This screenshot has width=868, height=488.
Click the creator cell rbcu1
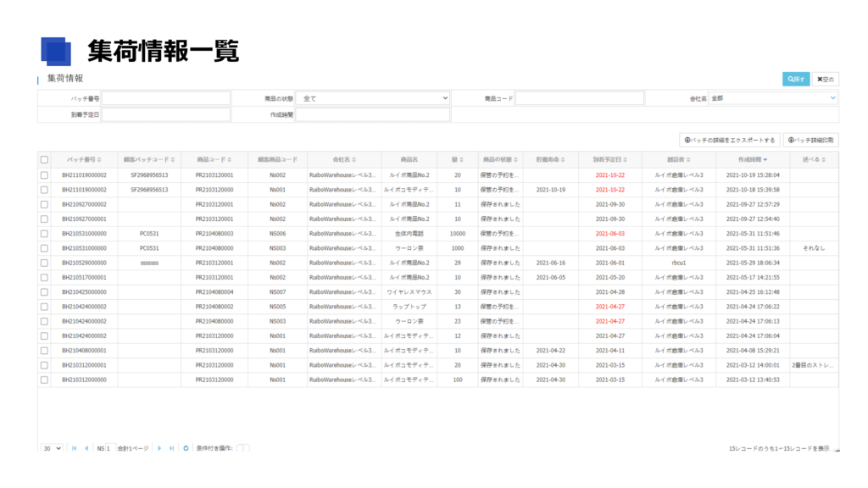tap(679, 263)
